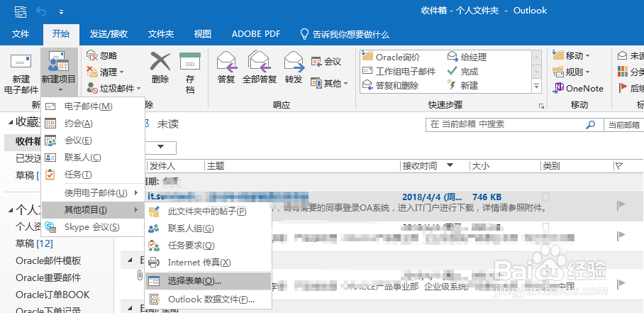Click the send/receive icon in the title bar
644x313 pixels.
pyautogui.click(x=20, y=11)
